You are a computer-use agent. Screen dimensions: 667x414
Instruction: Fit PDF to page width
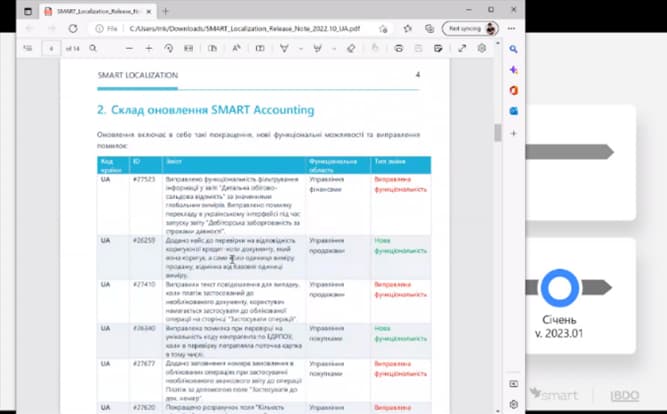[x=188, y=49]
